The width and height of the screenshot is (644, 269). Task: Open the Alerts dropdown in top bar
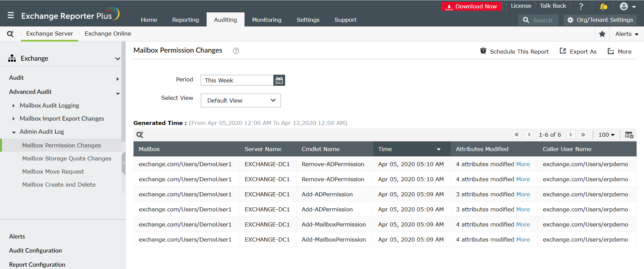(627, 34)
